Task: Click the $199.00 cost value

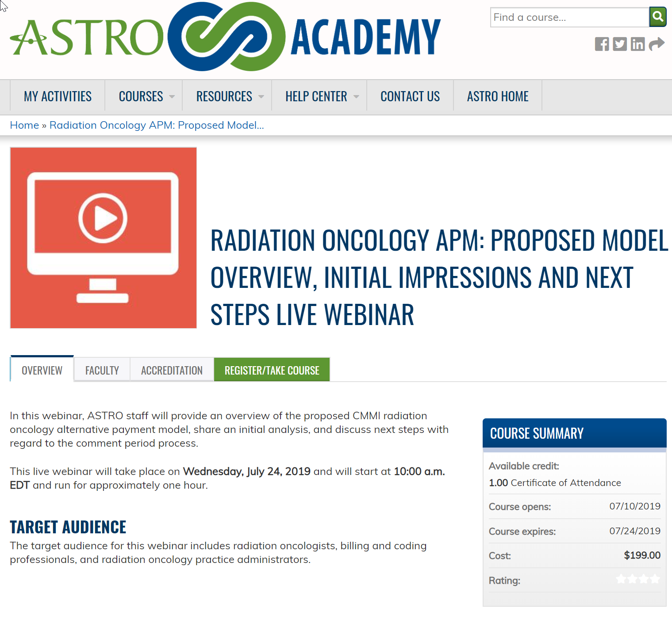Action: (x=642, y=555)
